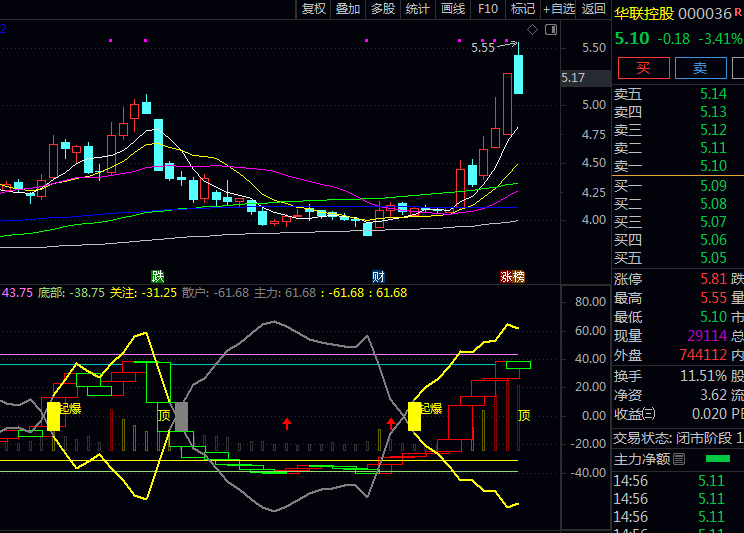
Task: Open the 统计 statistics tool
Action: pos(417,9)
